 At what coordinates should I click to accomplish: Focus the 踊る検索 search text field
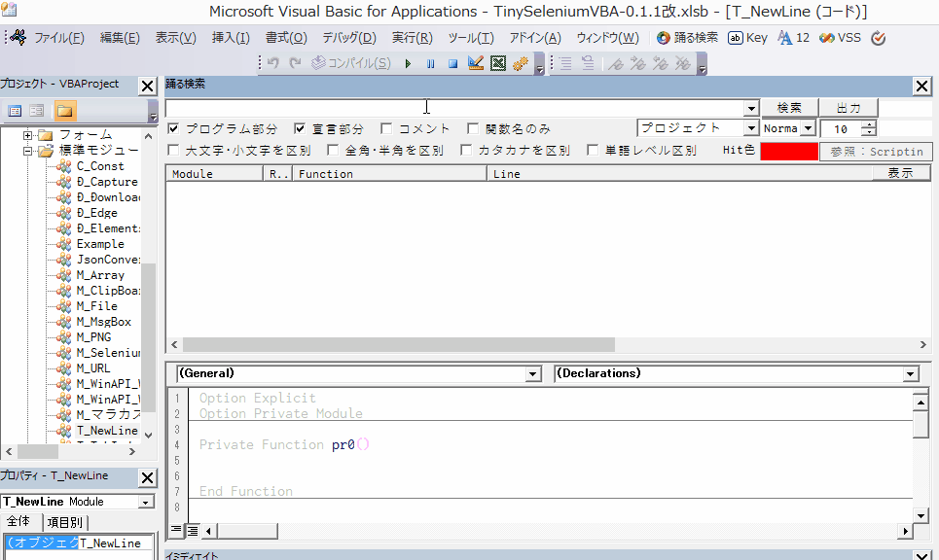pos(454,108)
